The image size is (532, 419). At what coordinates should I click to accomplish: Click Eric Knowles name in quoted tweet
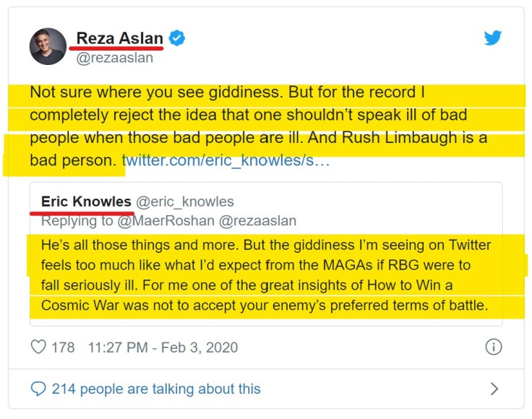click(86, 202)
